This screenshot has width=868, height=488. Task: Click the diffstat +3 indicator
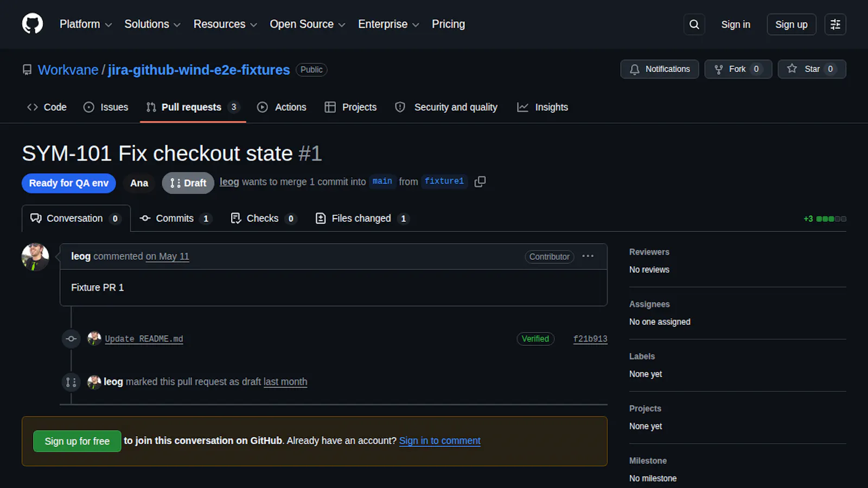825,219
